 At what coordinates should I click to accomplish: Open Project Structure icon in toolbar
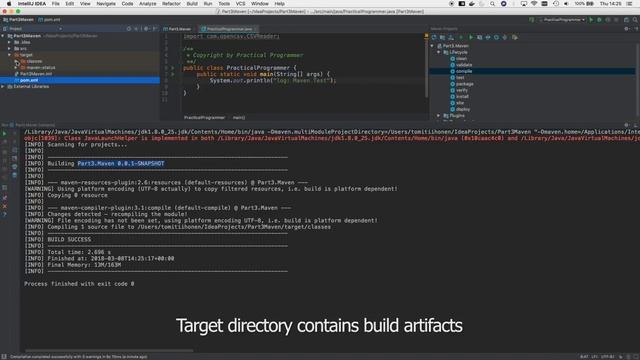[x=626, y=20]
